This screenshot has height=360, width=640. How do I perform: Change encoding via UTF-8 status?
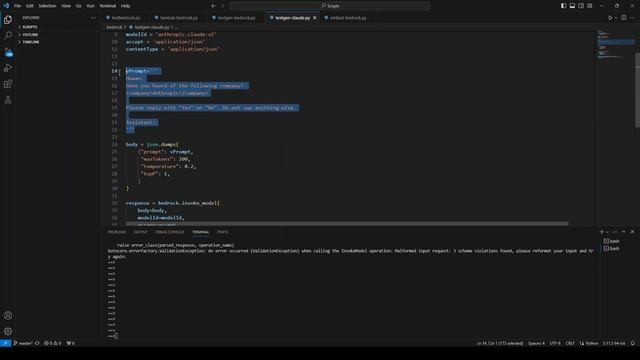point(555,343)
